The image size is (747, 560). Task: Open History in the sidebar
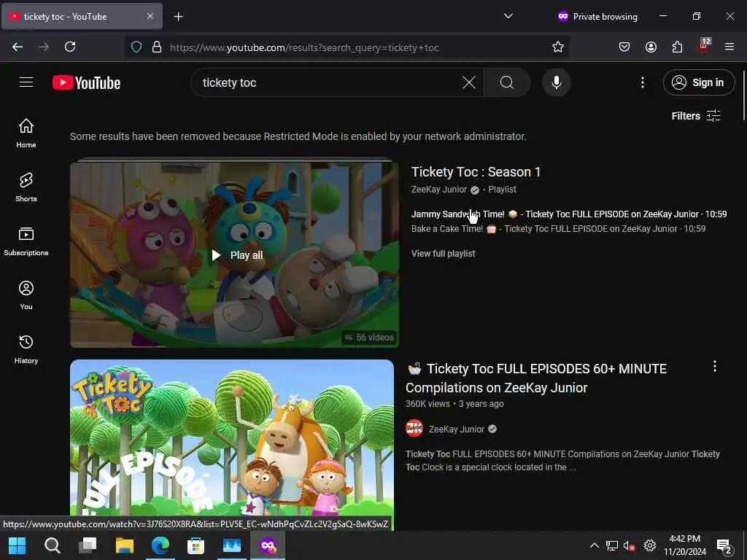(x=26, y=349)
